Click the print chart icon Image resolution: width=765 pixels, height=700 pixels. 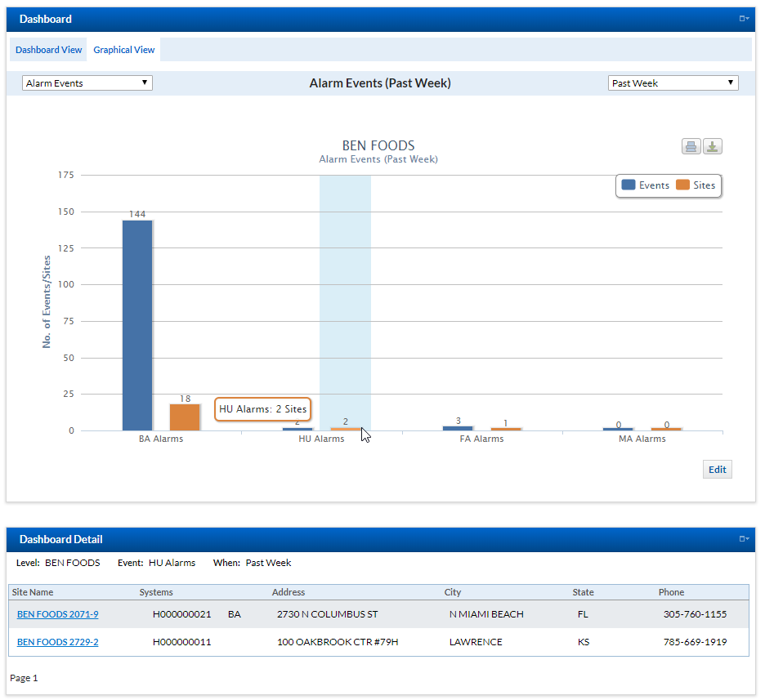pos(691,147)
